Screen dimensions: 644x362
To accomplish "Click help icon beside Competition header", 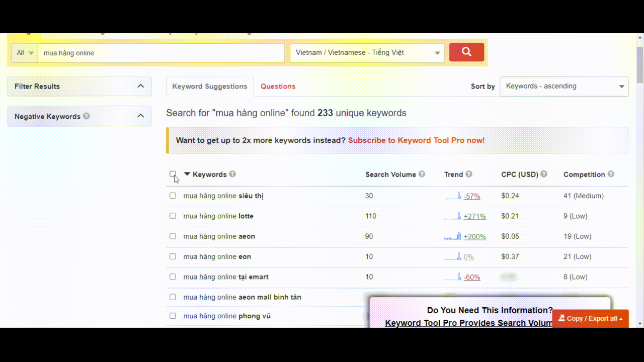I will 611,174.
